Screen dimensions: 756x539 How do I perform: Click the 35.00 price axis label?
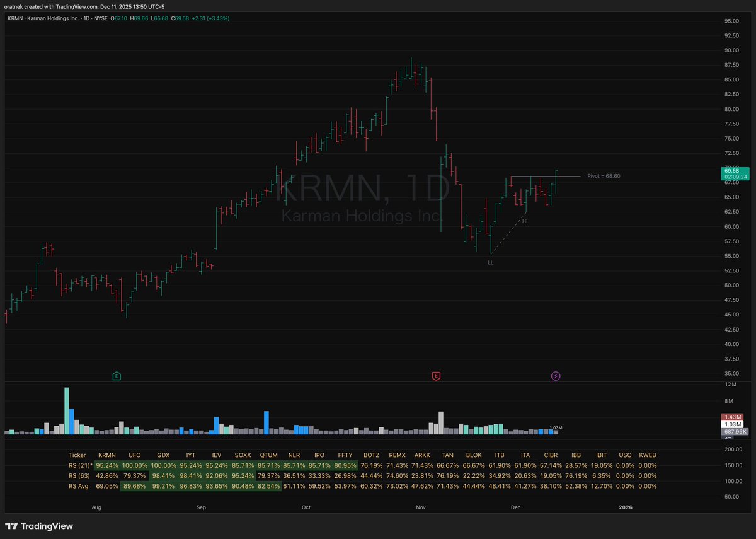[x=731, y=374]
